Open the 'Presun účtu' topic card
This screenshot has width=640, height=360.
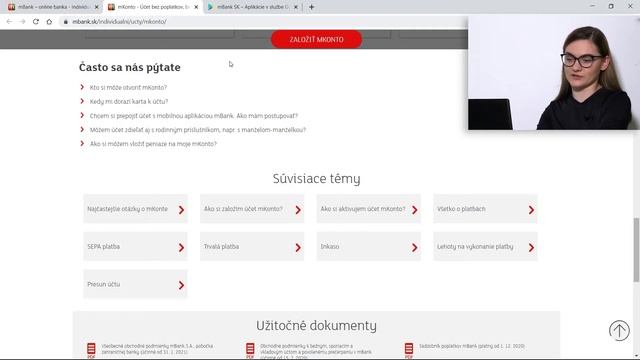136,284
